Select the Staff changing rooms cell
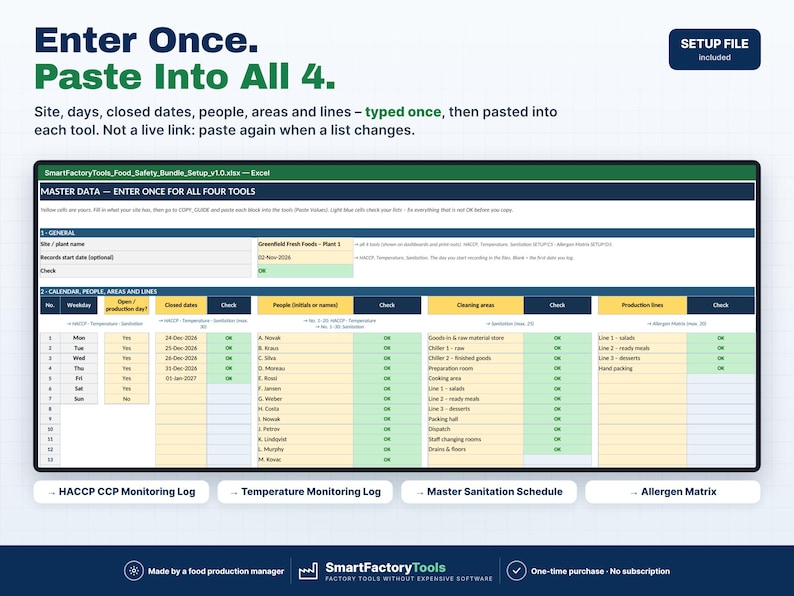This screenshot has width=794, height=596. point(475,439)
